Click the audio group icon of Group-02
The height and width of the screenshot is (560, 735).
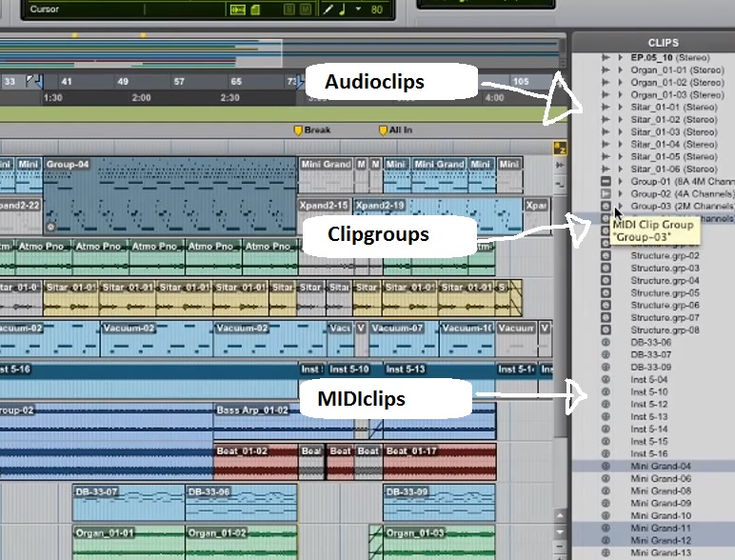(606, 193)
